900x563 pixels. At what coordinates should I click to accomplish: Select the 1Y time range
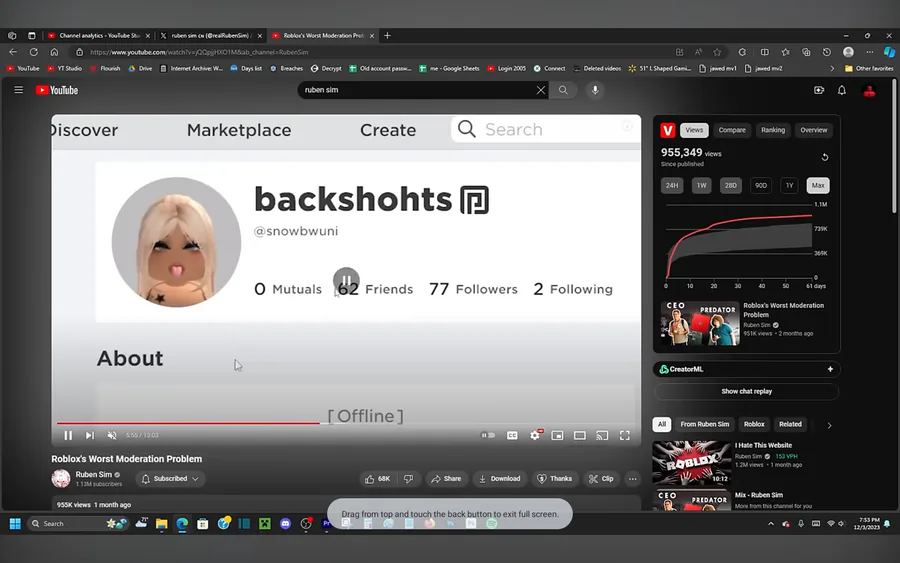point(789,185)
